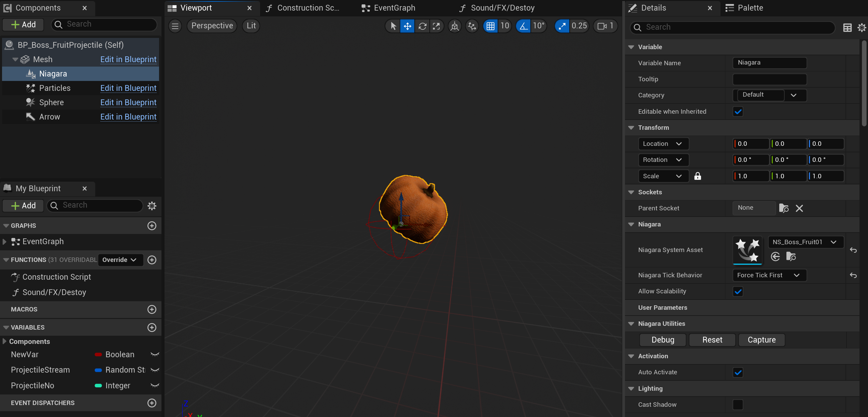Open the Niagara Tick Behavior dropdown

tap(769, 275)
